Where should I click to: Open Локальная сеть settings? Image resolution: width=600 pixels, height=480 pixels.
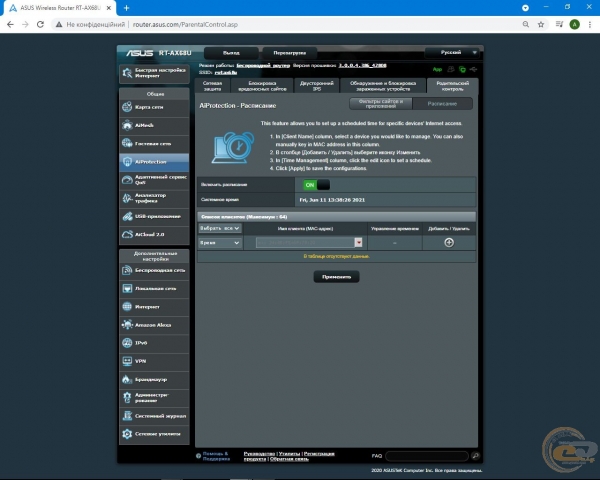(x=154, y=289)
